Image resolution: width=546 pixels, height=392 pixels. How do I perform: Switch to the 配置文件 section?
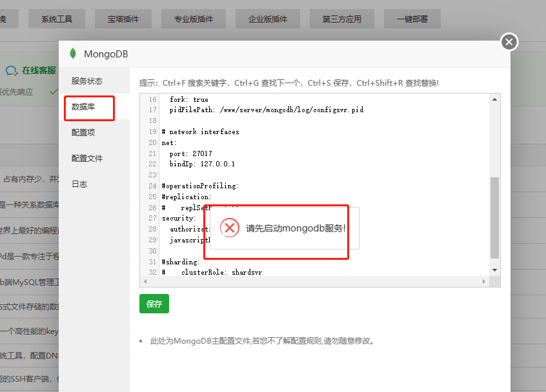[87, 158]
